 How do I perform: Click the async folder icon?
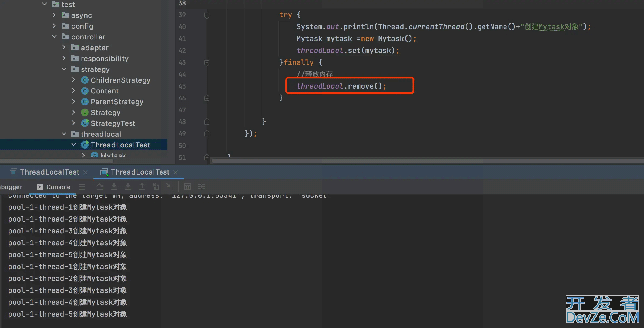[65, 15]
